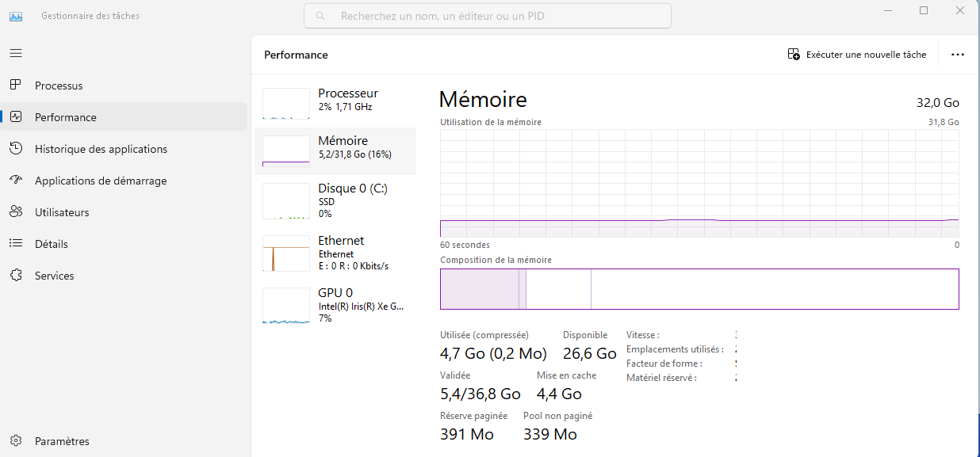Image resolution: width=980 pixels, height=457 pixels.
Task: Select Disque 0 (C:) entry
Action: (x=335, y=201)
